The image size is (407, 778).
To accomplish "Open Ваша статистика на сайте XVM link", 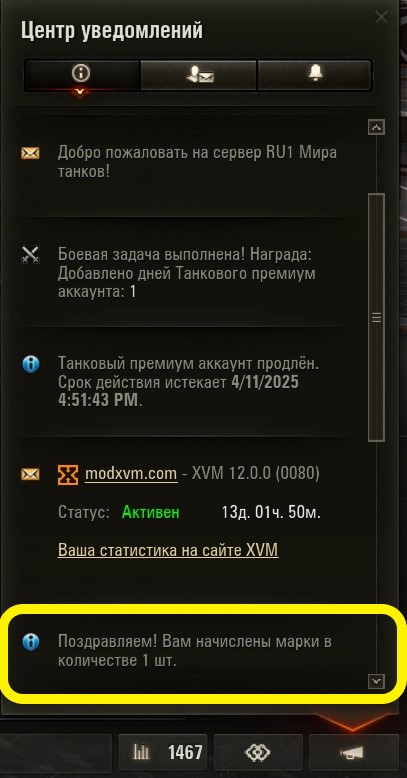I will [168, 550].
